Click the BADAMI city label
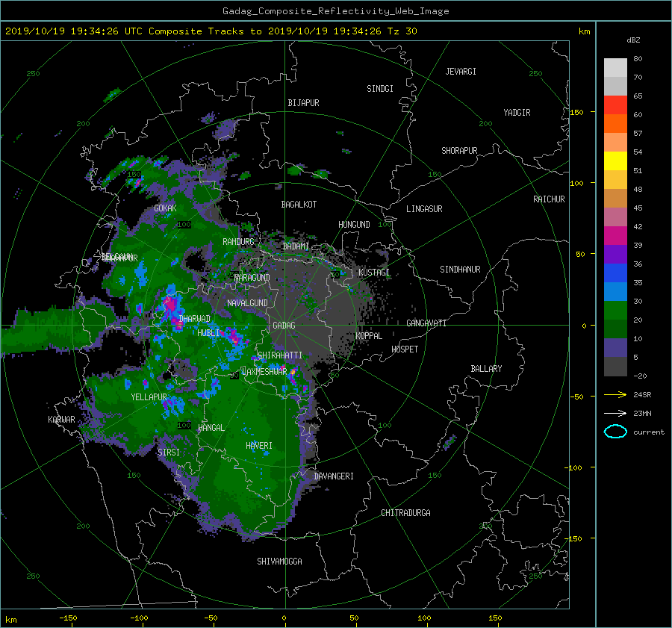 [x=296, y=246]
